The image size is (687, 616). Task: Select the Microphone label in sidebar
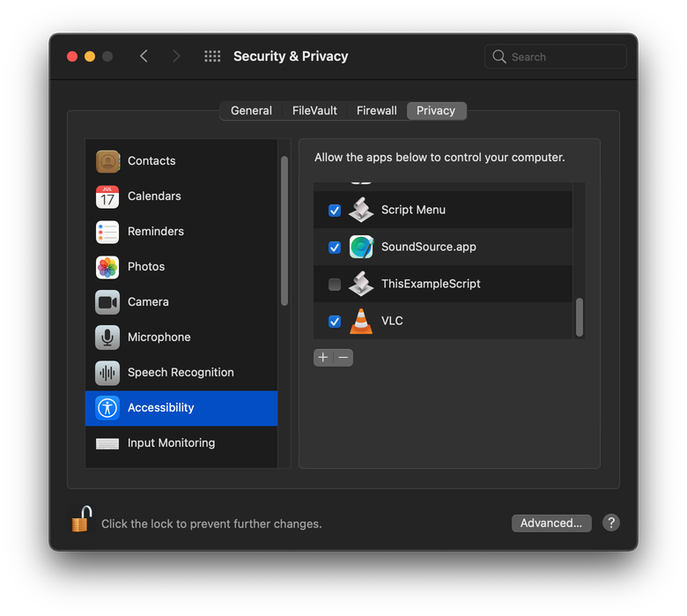point(159,337)
